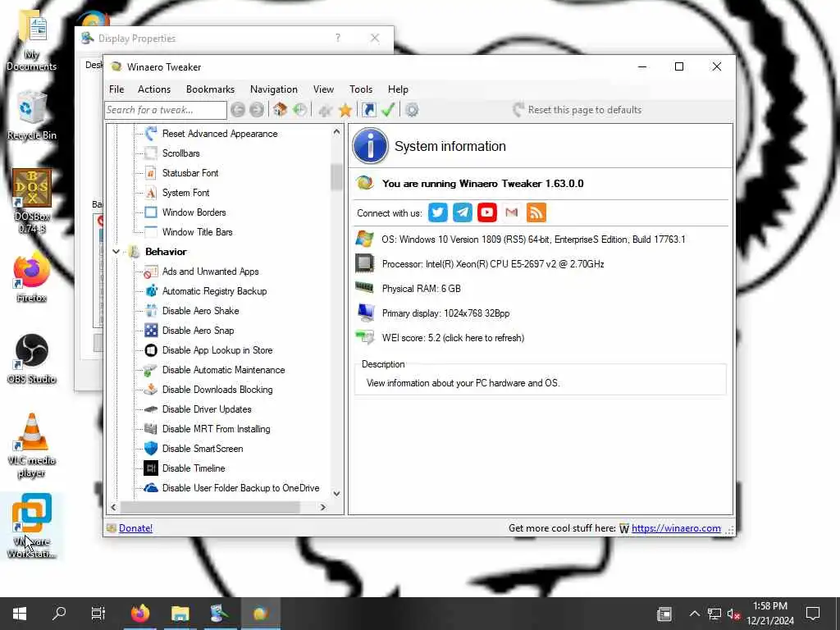Open the Actions menu
This screenshot has height=630, width=840.
[153, 89]
